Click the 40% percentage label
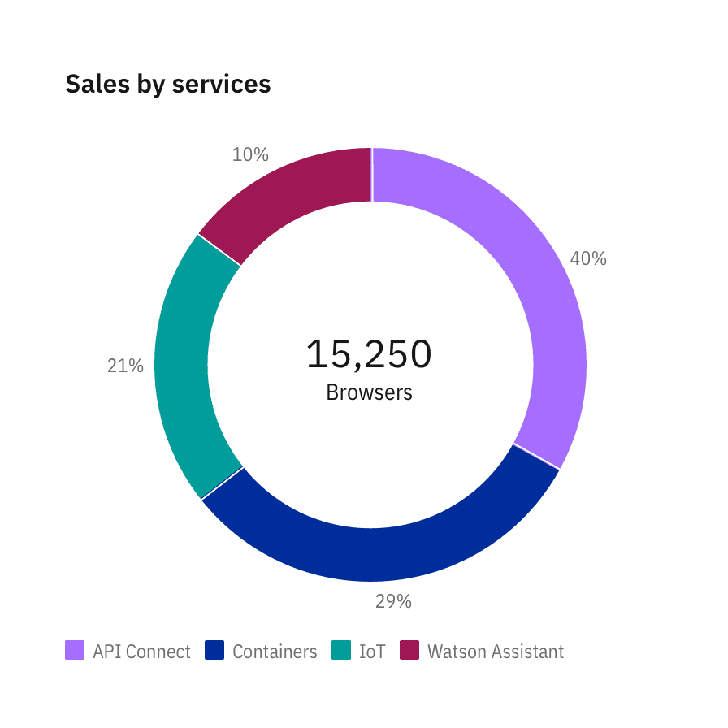The height and width of the screenshot is (728, 728). pos(588,259)
